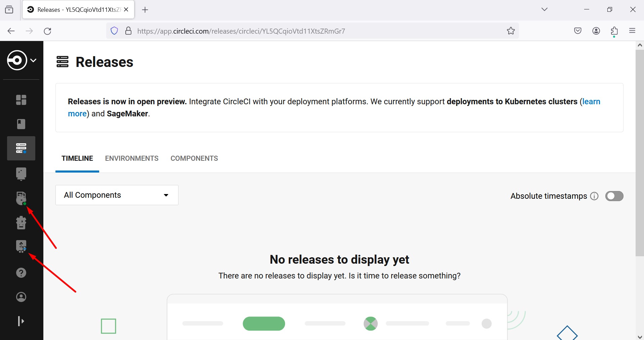
Task: Open the robot-shaped Self-Hosted Runners icon
Action: coord(21,223)
